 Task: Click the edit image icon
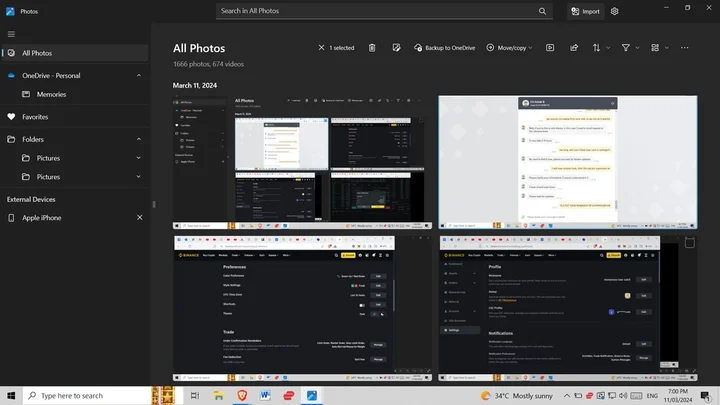click(396, 48)
